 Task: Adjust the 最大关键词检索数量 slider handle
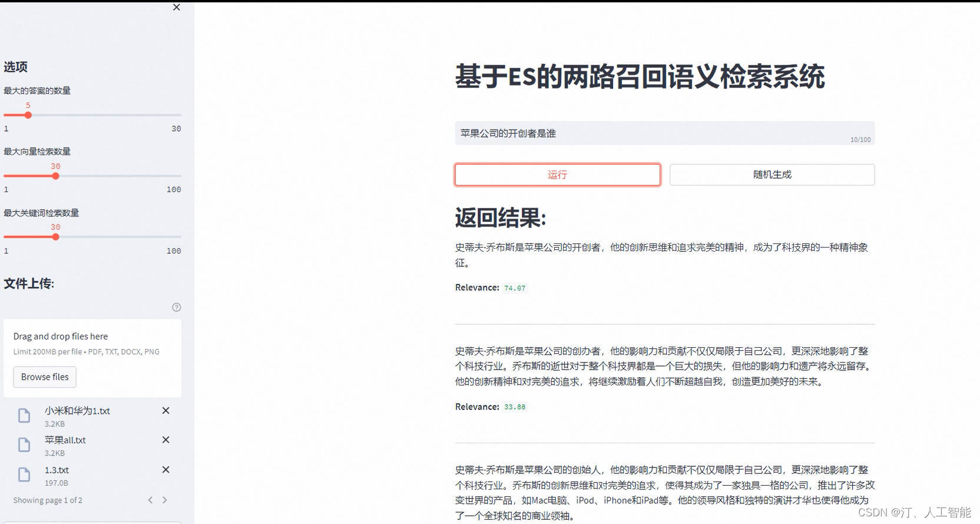pos(55,237)
